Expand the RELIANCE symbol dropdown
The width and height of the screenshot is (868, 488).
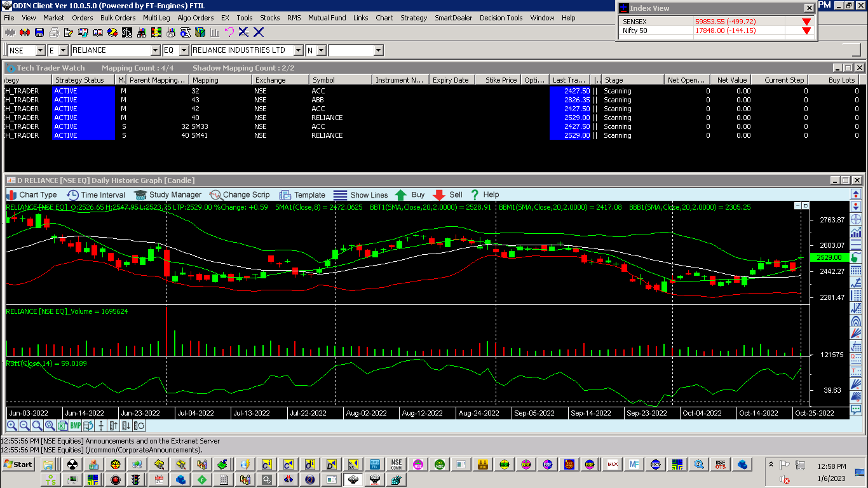point(155,50)
